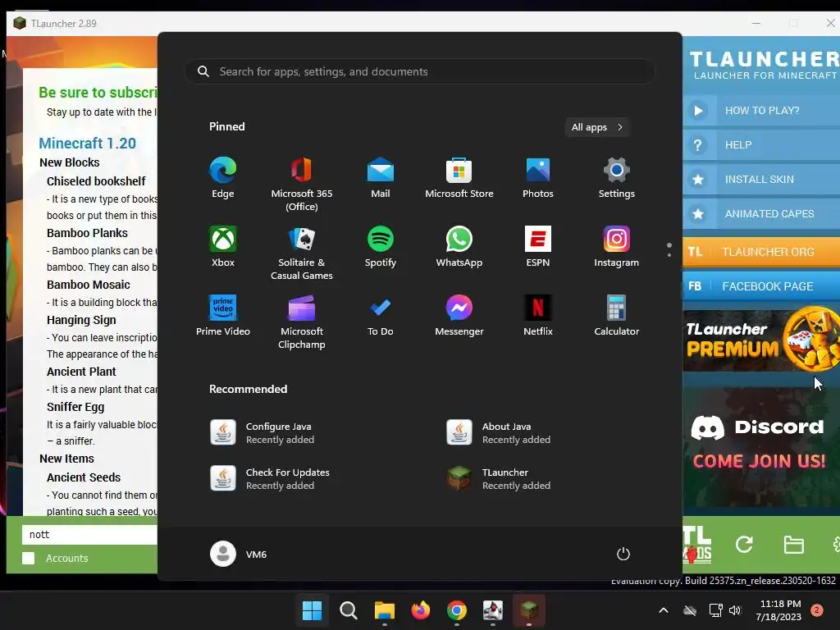Select INSTALL SKIN in TLauncher
Image resolution: width=840 pixels, height=630 pixels.
click(x=760, y=180)
